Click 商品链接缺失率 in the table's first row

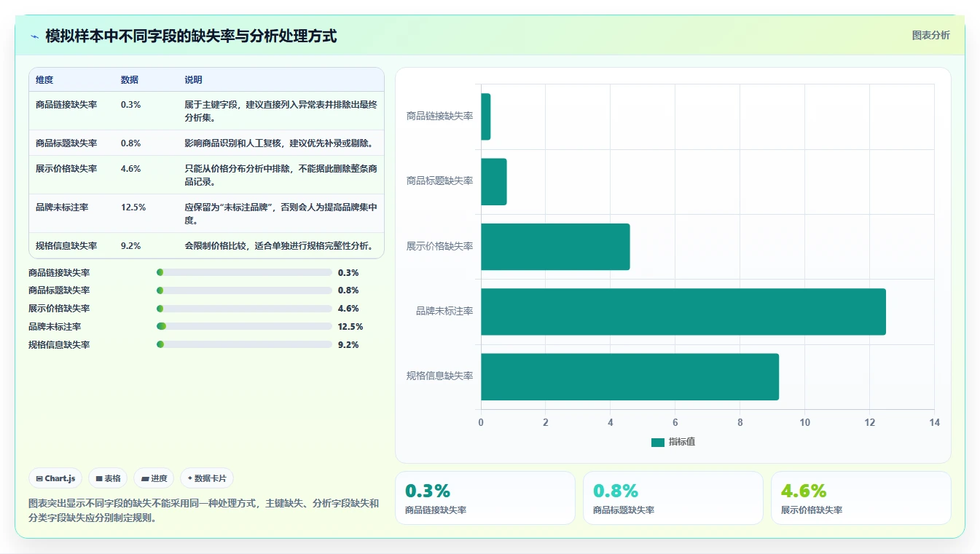tap(66, 104)
